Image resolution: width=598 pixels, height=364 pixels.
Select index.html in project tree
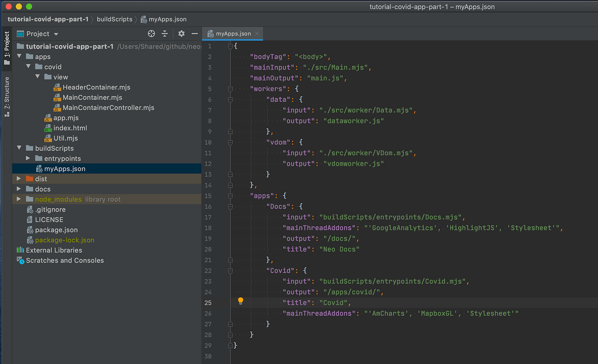[70, 128]
